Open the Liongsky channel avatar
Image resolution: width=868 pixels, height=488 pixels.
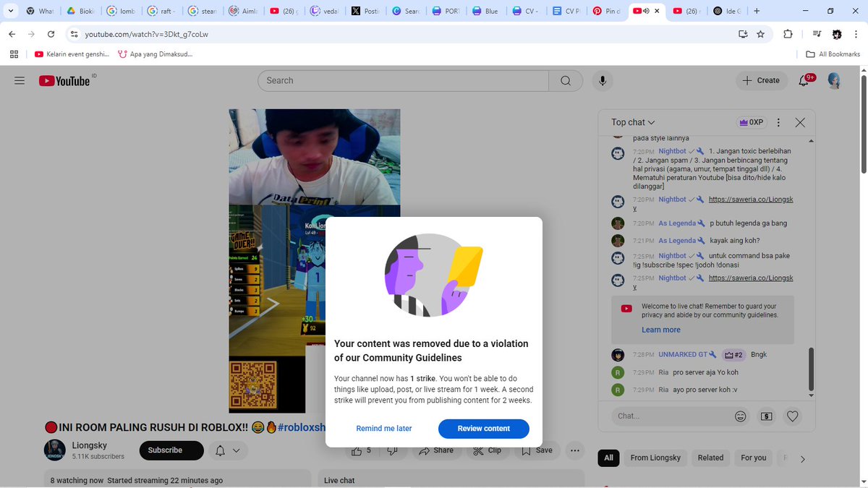coord(55,450)
